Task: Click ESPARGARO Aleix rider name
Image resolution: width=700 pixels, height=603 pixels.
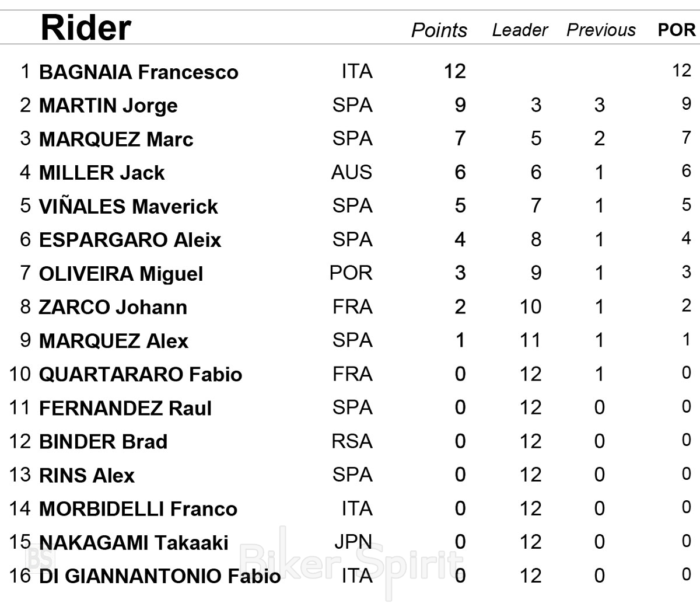Action: [130, 240]
